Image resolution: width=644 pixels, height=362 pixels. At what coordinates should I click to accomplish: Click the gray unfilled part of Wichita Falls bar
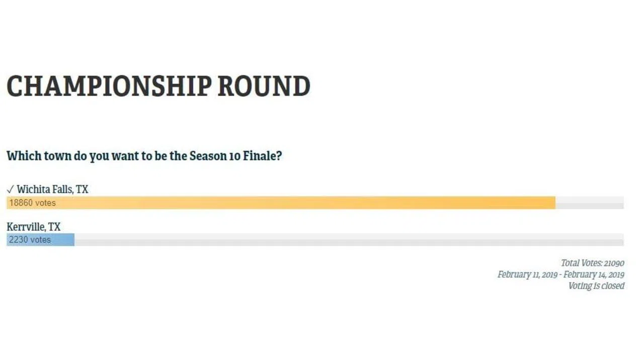(590, 203)
